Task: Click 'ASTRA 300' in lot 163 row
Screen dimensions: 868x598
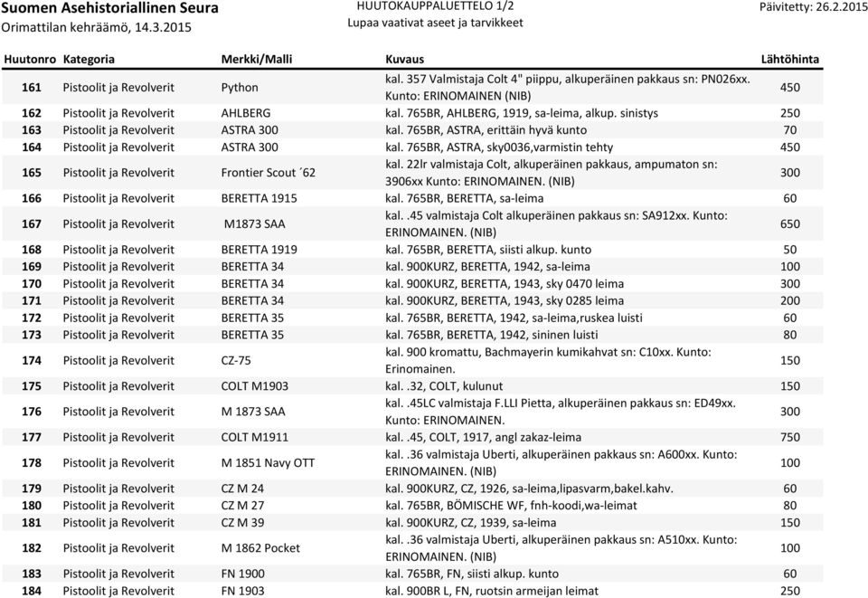Action: [250, 130]
